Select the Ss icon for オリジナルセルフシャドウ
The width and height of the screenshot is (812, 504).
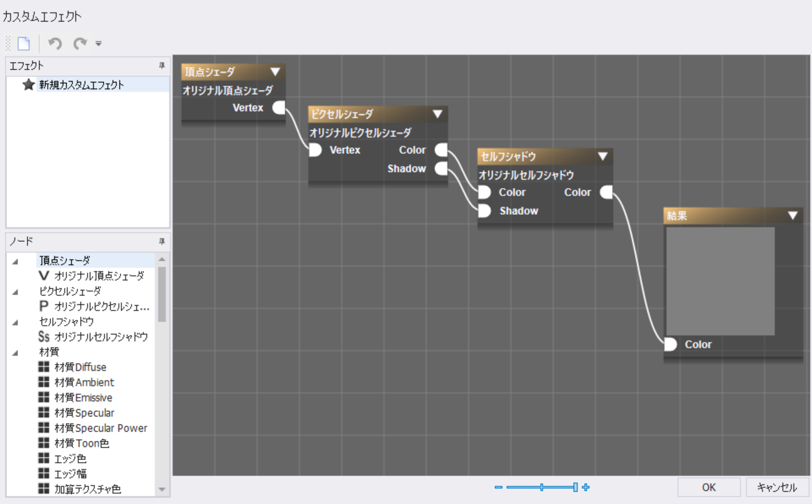pyautogui.click(x=43, y=337)
